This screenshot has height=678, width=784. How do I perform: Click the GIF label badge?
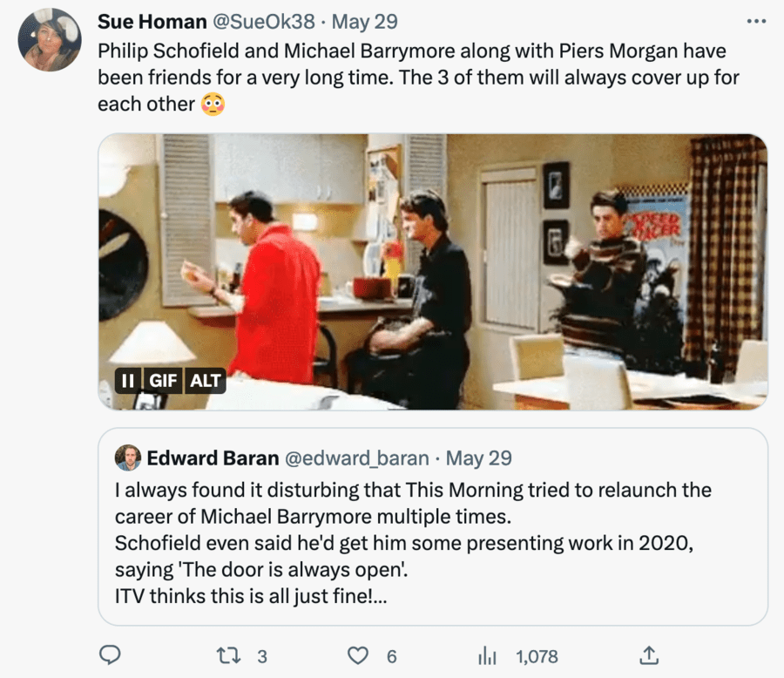coord(163,381)
